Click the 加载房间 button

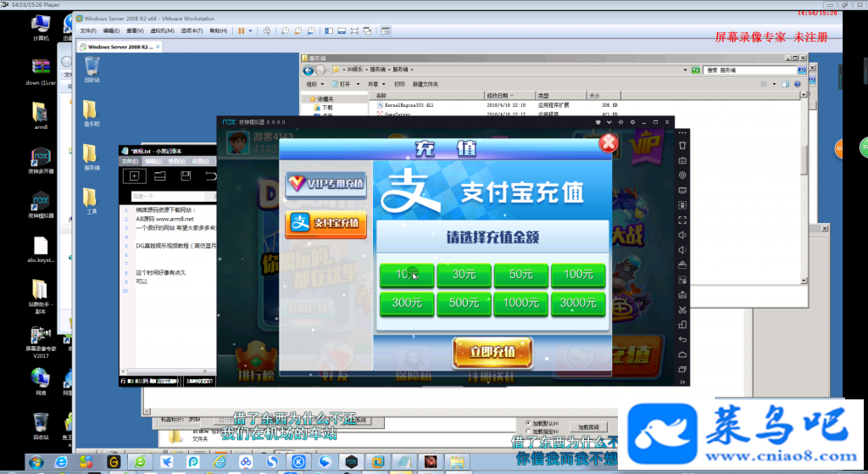(x=588, y=427)
